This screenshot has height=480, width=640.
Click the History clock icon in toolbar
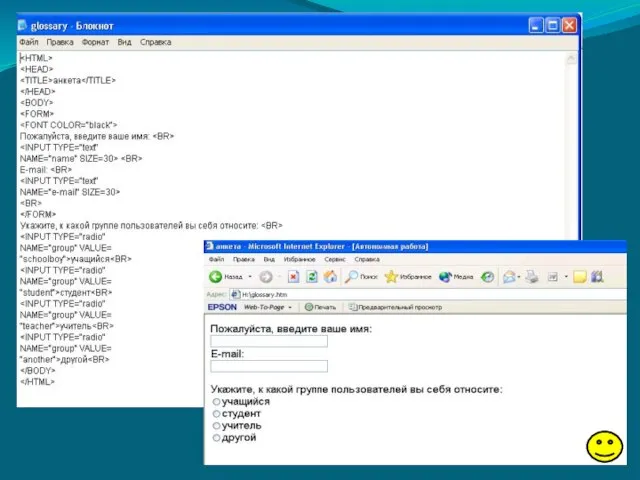[487, 276]
